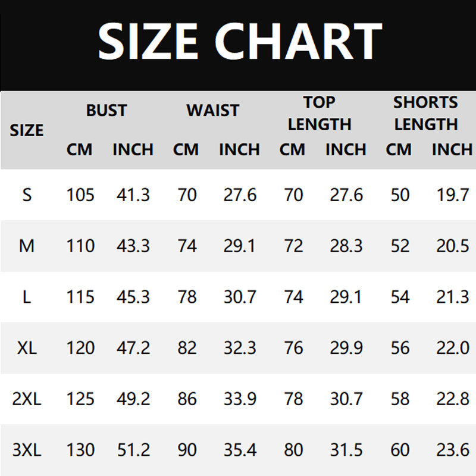Select the XL size row label

tap(27, 347)
